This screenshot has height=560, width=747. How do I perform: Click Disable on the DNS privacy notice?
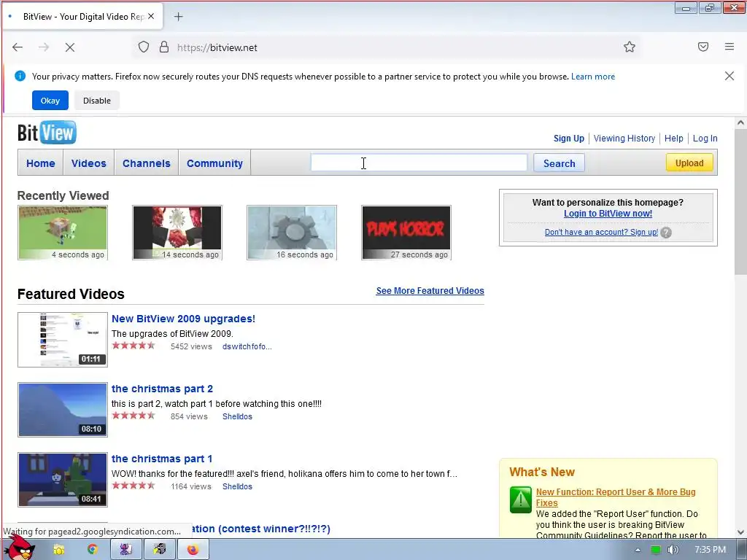point(97,101)
